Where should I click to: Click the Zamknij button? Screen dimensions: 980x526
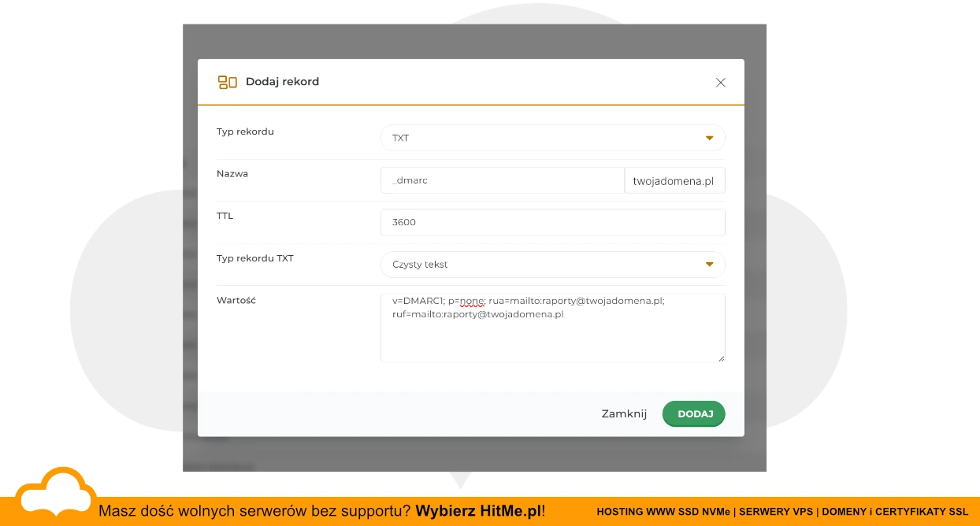[x=624, y=413]
